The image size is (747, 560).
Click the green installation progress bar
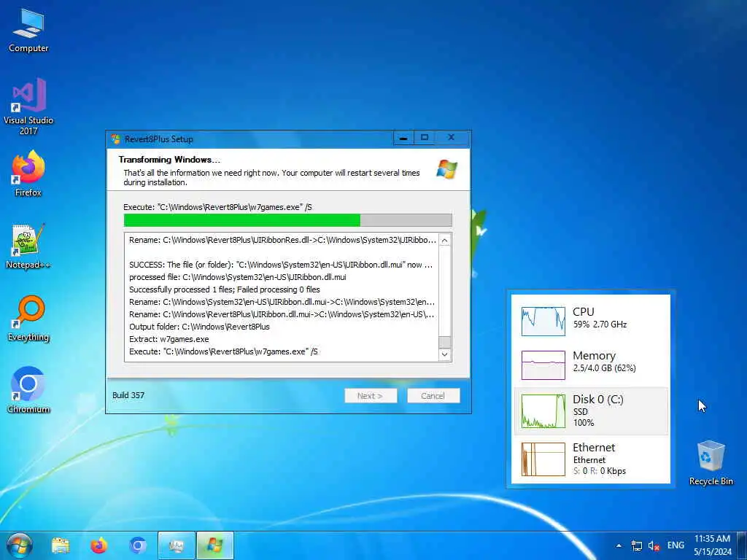click(287, 220)
